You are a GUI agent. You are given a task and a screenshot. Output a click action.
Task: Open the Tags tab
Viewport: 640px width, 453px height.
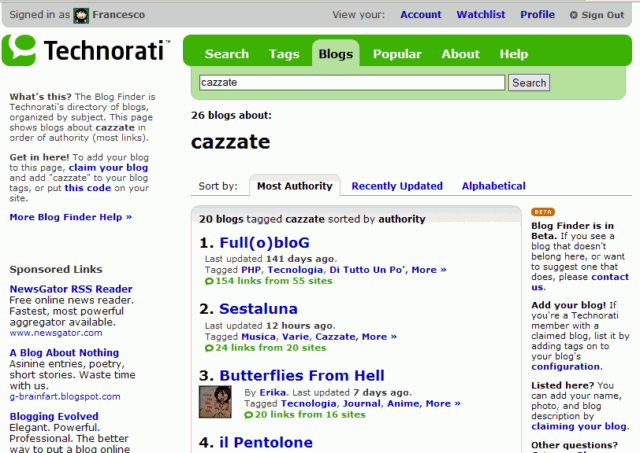point(284,54)
